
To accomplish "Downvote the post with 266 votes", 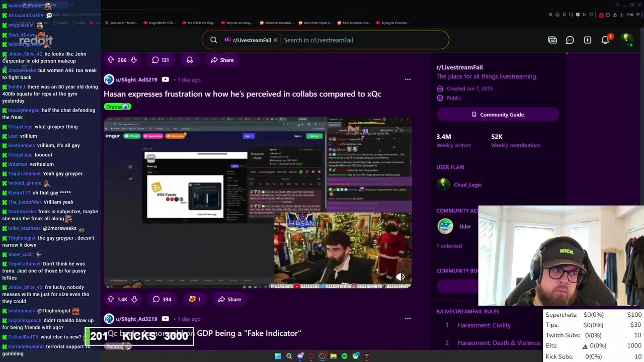I will click(133, 60).
